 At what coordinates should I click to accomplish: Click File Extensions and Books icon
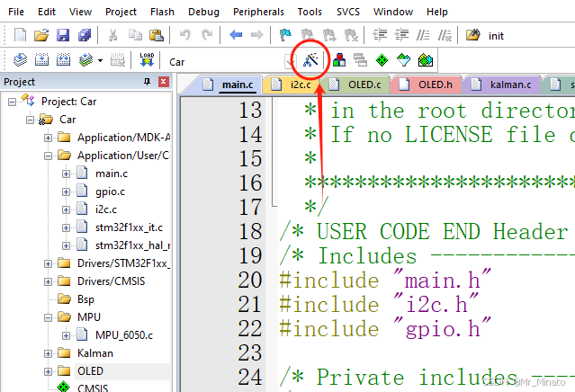click(339, 59)
